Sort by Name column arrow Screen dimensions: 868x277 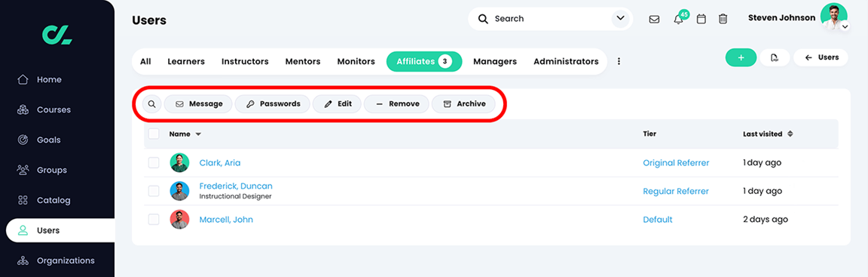click(198, 134)
